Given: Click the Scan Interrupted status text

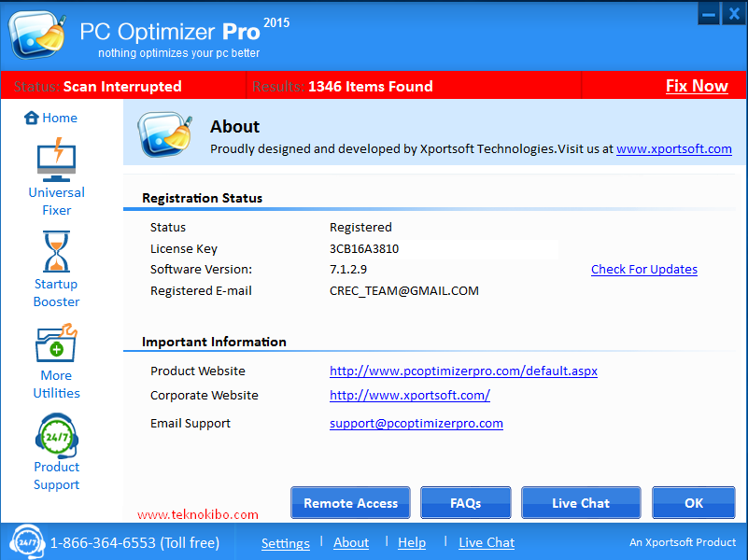Looking at the screenshot, I should pos(122,86).
